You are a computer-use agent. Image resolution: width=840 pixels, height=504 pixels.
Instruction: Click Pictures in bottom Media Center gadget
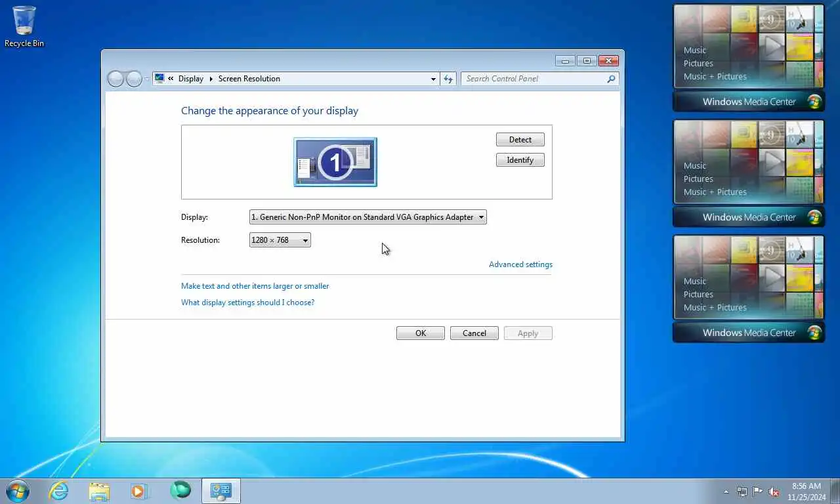pos(698,295)
